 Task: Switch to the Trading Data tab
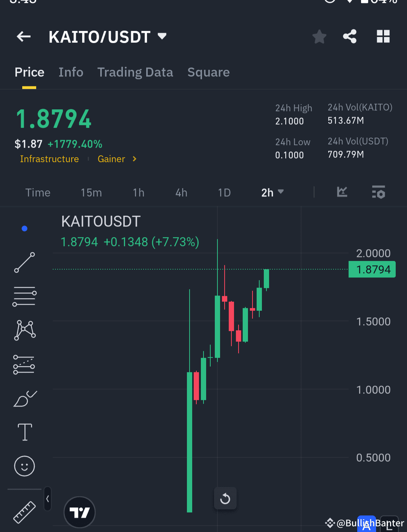(135, 72)
